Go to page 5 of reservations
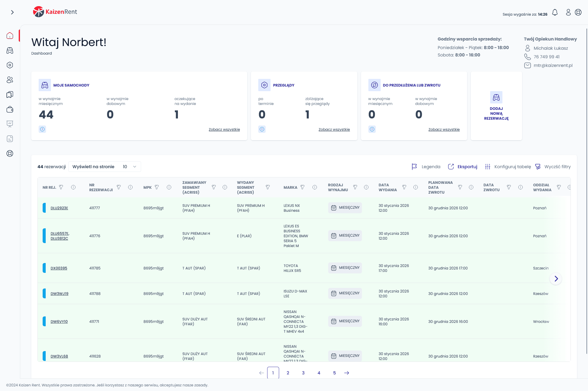 click(334, 373)
